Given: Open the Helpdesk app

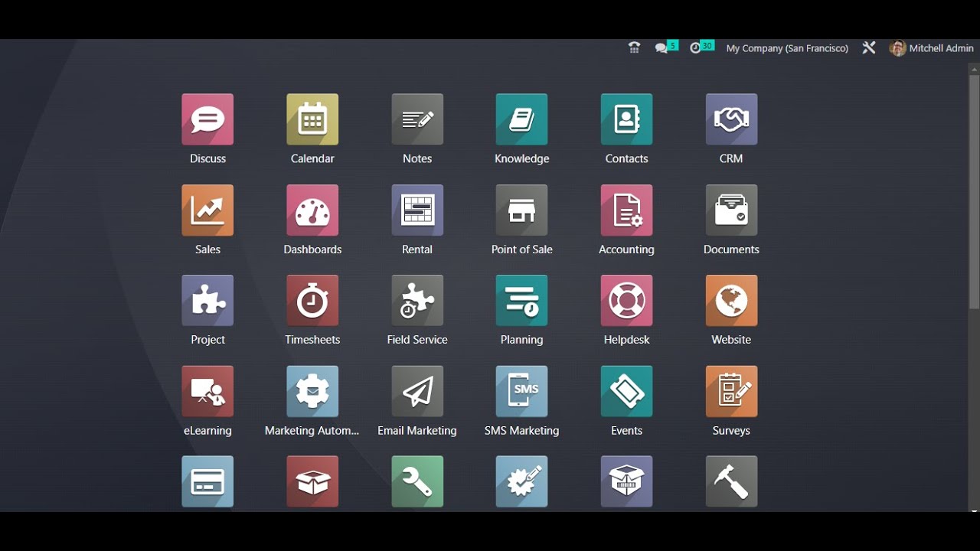Looking at the screenshot, I should 626,301.
